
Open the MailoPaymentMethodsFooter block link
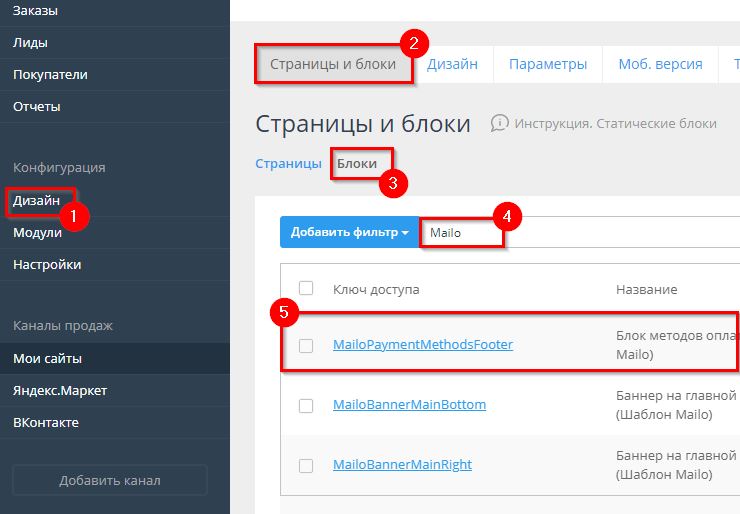click(x=422, y=345)
